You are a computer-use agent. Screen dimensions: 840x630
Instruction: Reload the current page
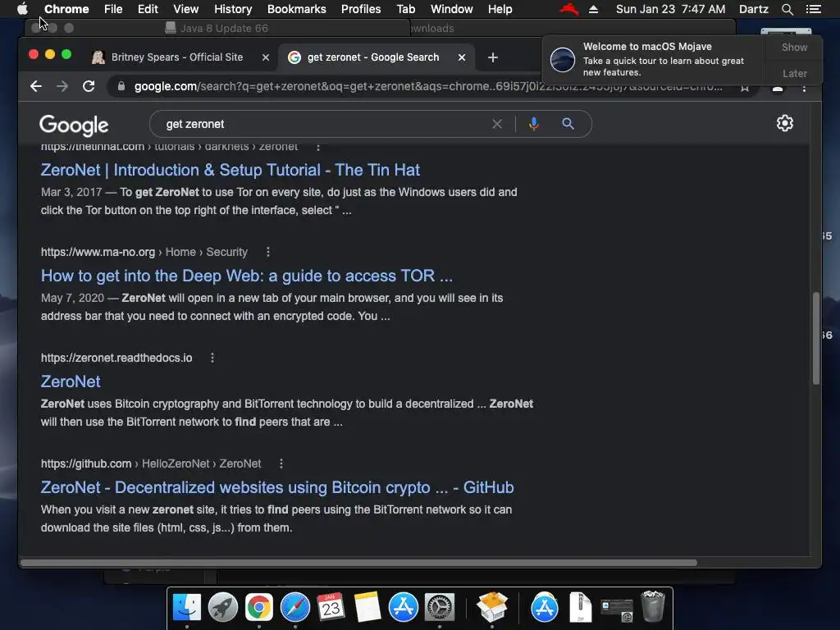89,86
